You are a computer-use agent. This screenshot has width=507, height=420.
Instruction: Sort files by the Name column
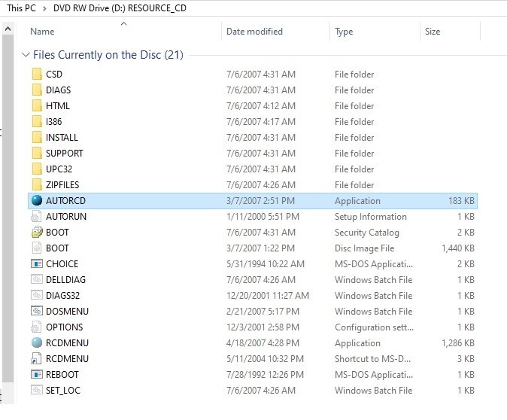pyautogui.click(x=42, y=32)
